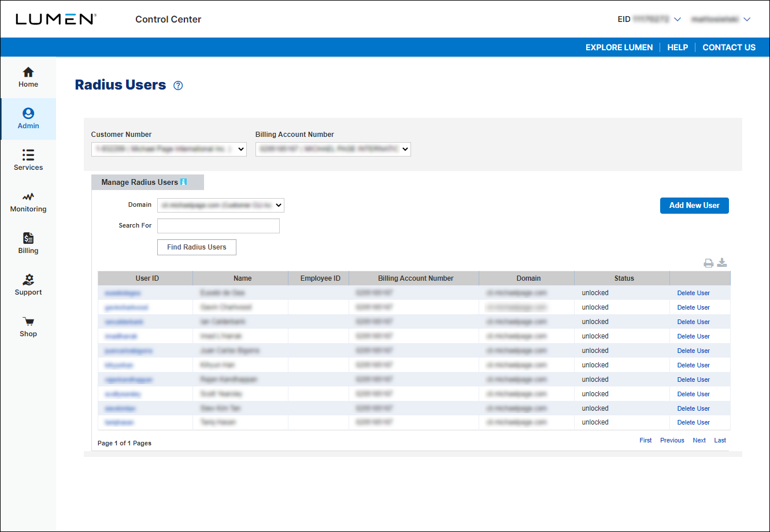The width and height of the screenshot is (770, 532).
Task: Click HELP in the top bar
Action: point(678,47)
